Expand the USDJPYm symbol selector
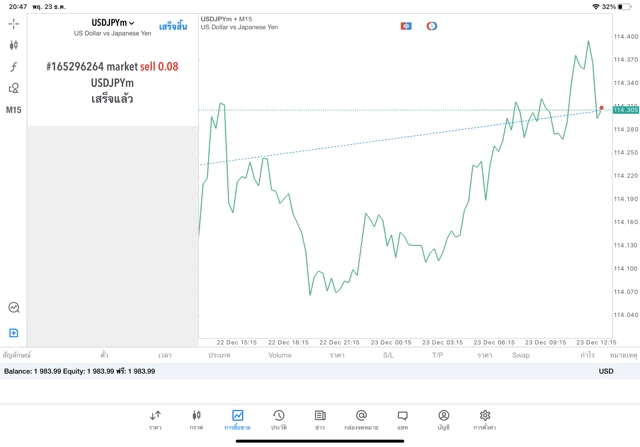 click(x=113, y=23)
